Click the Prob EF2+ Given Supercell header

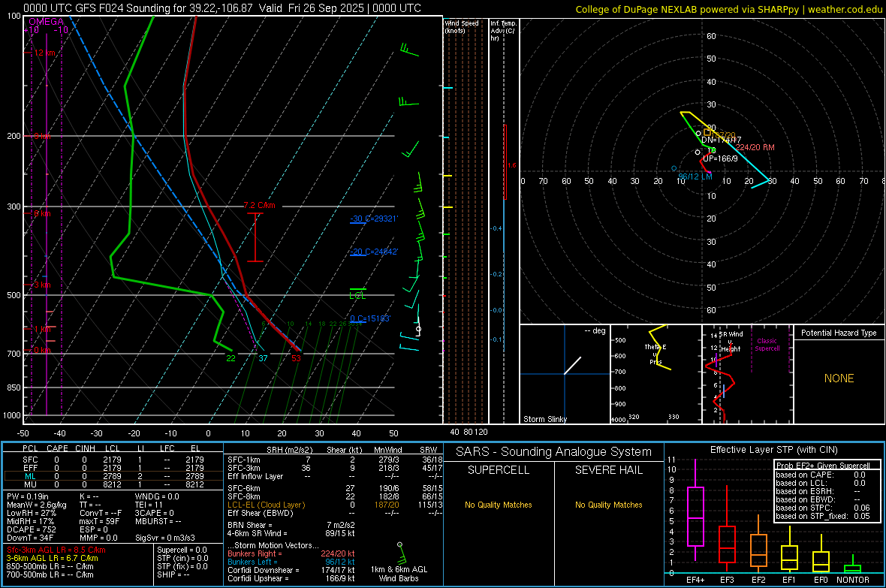coord(823,466)
